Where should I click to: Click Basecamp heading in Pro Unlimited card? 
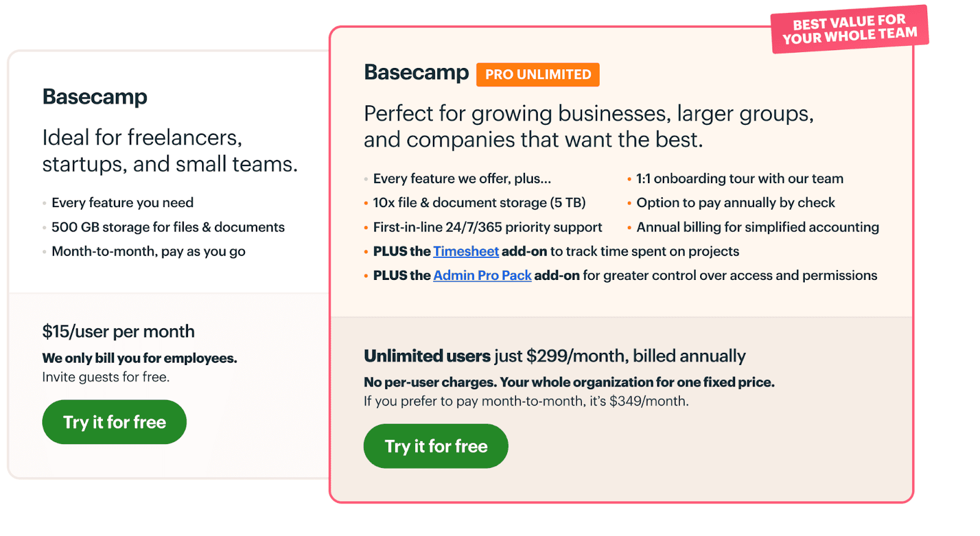417,72
